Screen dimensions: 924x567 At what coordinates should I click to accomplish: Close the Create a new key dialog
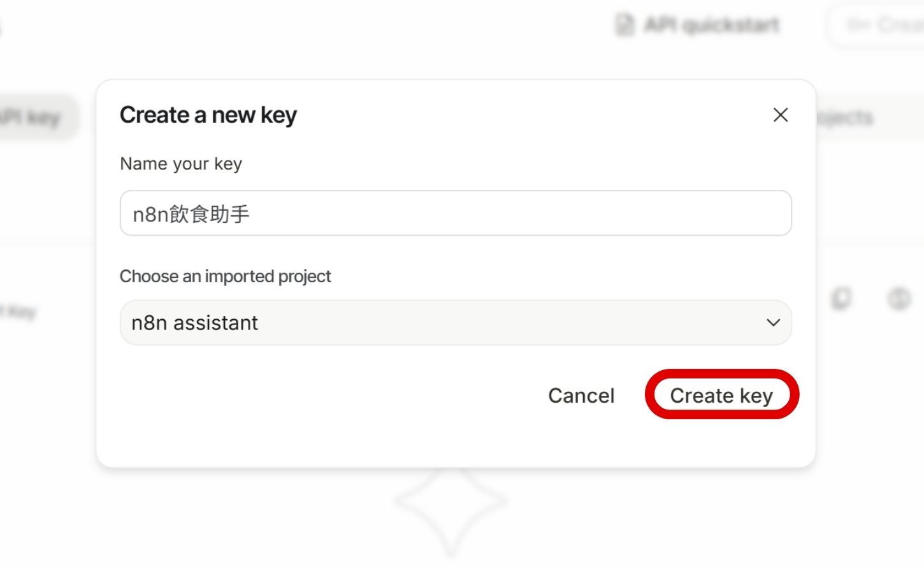pyautogui.click(x=781, y=115)
